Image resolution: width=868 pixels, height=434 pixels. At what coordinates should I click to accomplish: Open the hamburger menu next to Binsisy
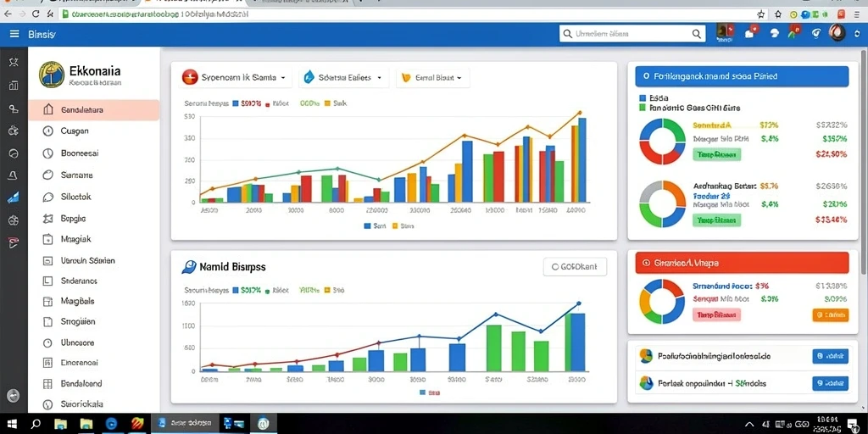(x=14, y=34)
